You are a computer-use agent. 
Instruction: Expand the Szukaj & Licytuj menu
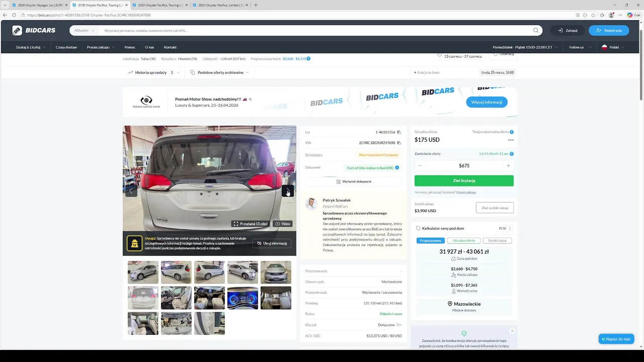31,47
